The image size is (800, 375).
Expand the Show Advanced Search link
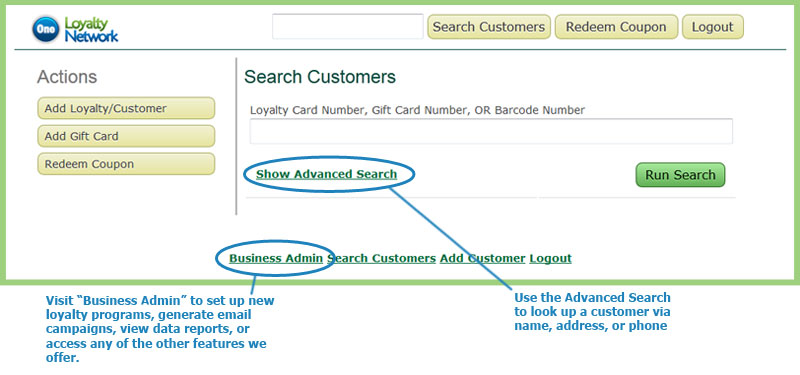[x=327, y=174]
